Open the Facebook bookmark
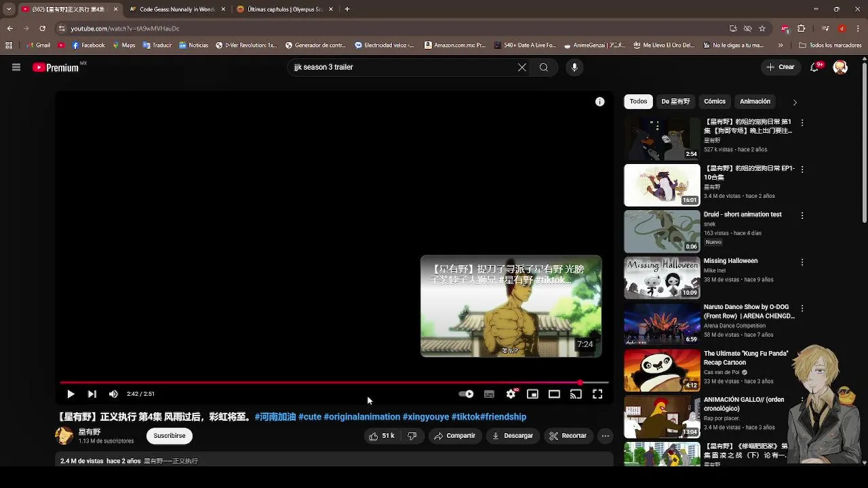The height and width of the screenshot is (488, 868). [88, 45]
